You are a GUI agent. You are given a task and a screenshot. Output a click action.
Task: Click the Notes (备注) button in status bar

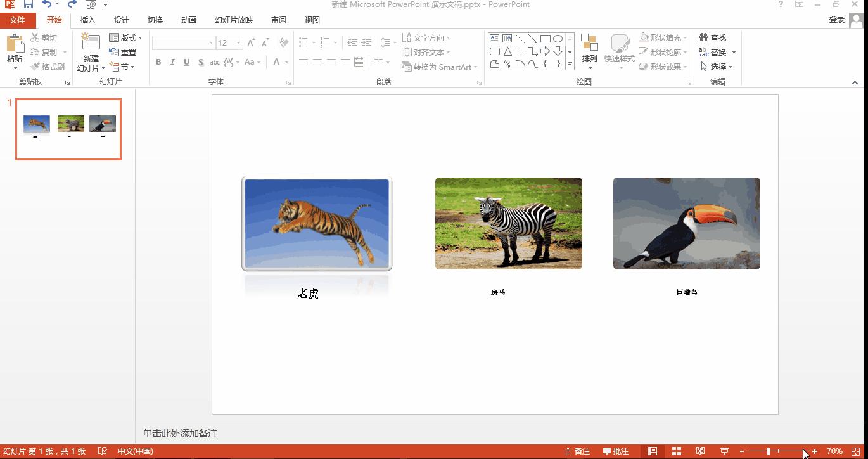[x=577, y=451]
